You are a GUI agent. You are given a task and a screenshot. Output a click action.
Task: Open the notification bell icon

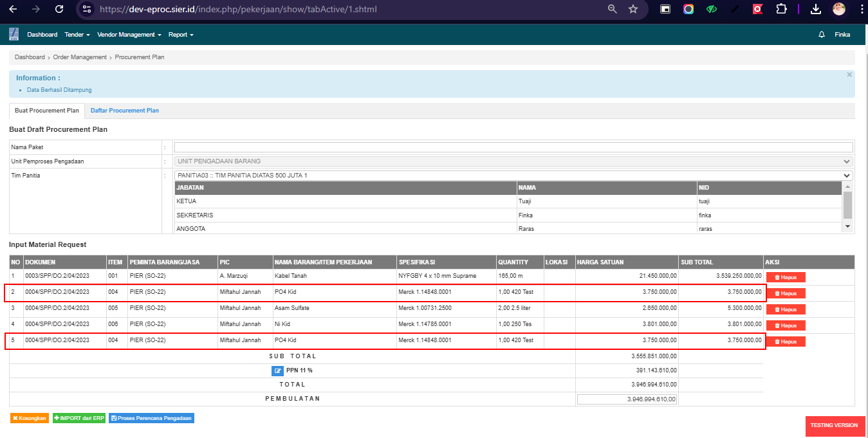click(822, 35)
